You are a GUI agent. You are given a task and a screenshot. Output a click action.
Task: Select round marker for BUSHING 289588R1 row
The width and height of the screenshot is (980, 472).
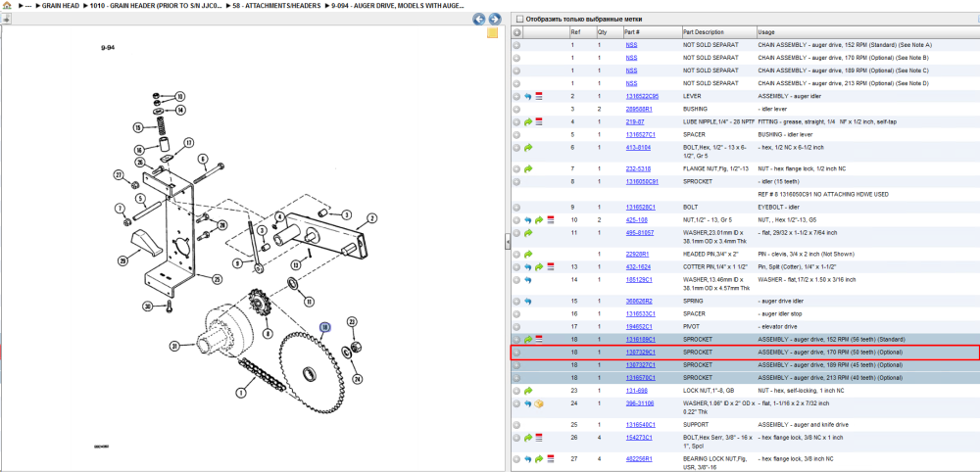coord(516,110)
